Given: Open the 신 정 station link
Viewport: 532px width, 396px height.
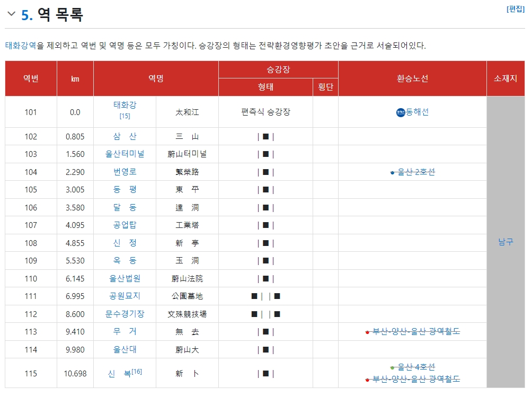Looking at the screenshot, I should pos(125,243).
